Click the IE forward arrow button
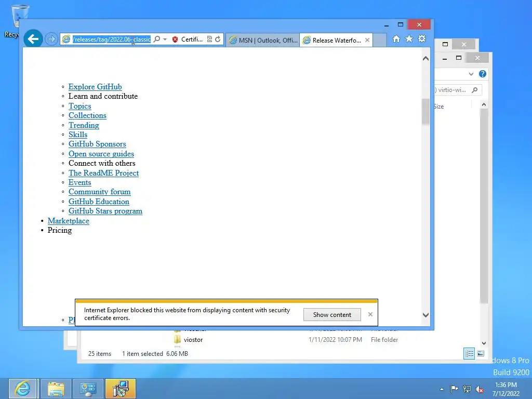 51,39
